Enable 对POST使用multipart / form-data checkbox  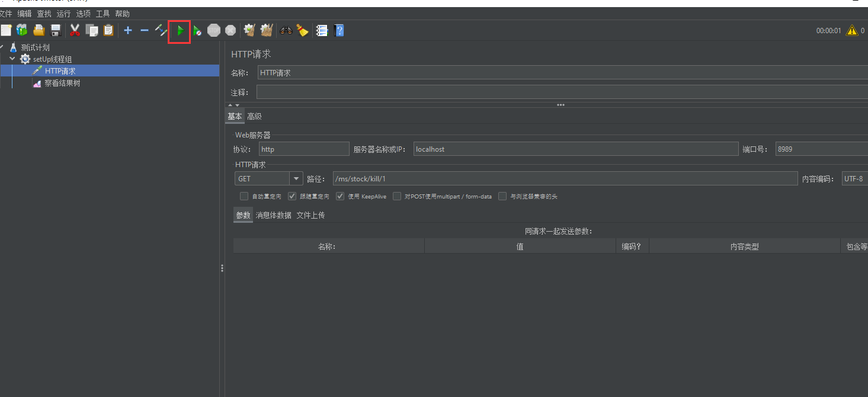click(x=397, y=196)
